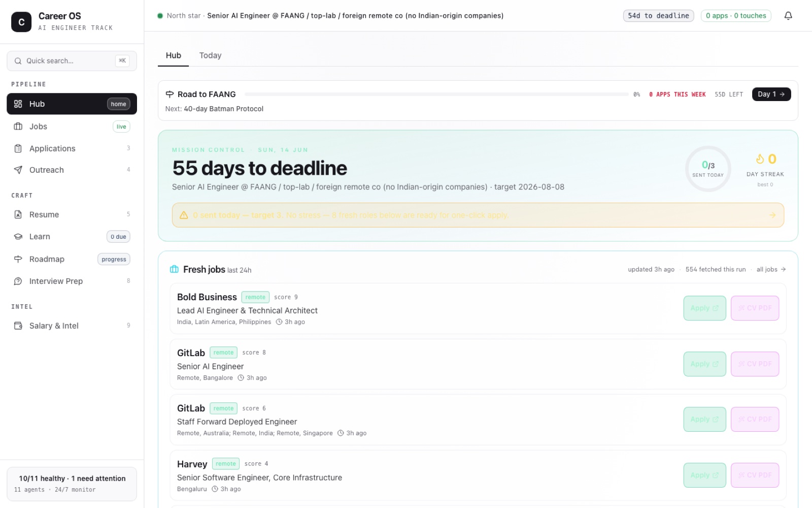Click the Interview Prep chat icon
This screenshot has width=812, height=508.
(x=18, y=281)
